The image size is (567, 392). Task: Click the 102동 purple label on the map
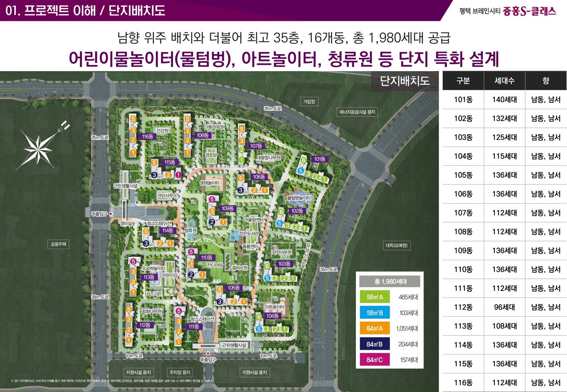297,211
